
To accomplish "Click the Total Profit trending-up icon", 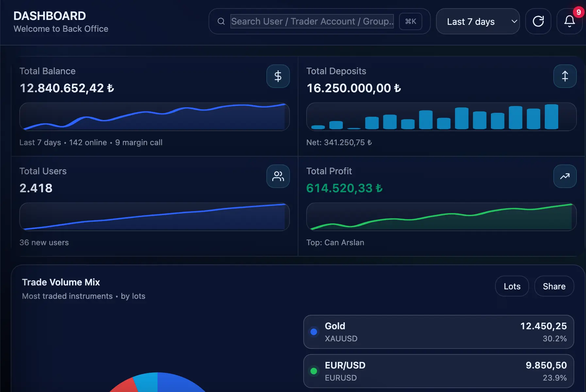I will [x=565, y=176].
